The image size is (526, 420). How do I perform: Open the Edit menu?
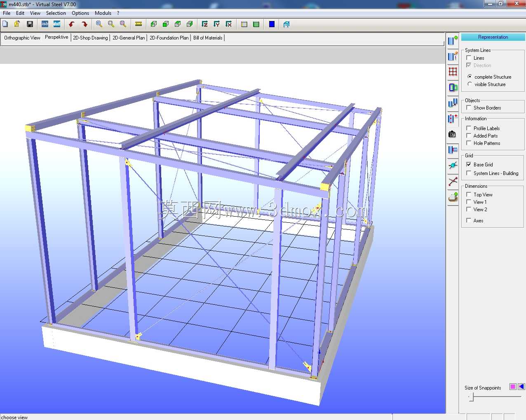[x=20, y=13]
